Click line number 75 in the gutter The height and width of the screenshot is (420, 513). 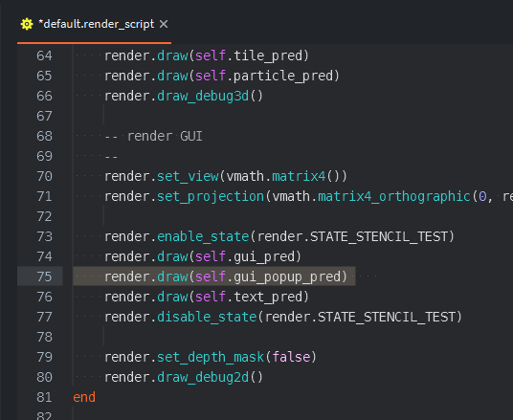point(44,276)
